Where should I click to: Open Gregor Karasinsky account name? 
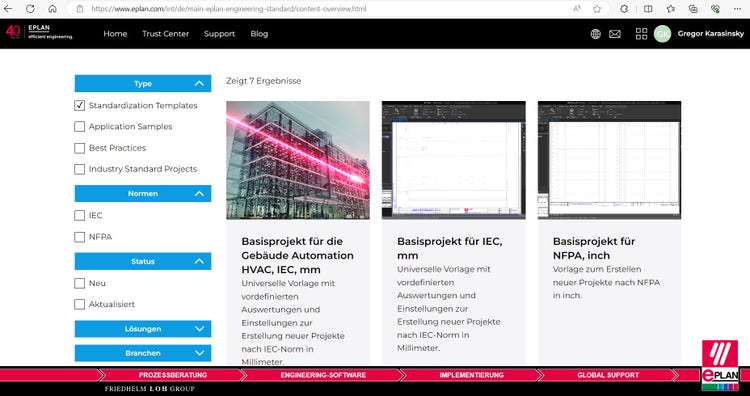[711, 34]
